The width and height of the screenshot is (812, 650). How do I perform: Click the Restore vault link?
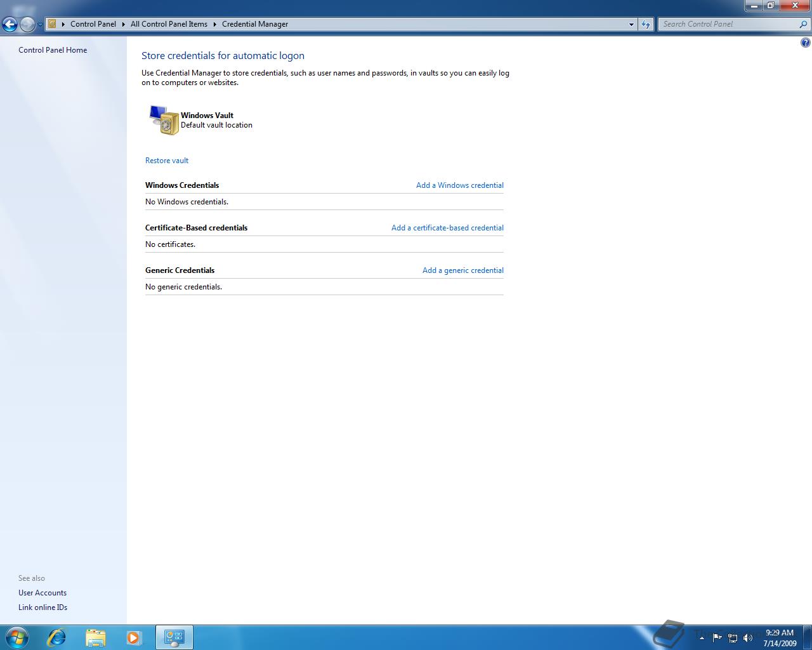coord(167,161)
